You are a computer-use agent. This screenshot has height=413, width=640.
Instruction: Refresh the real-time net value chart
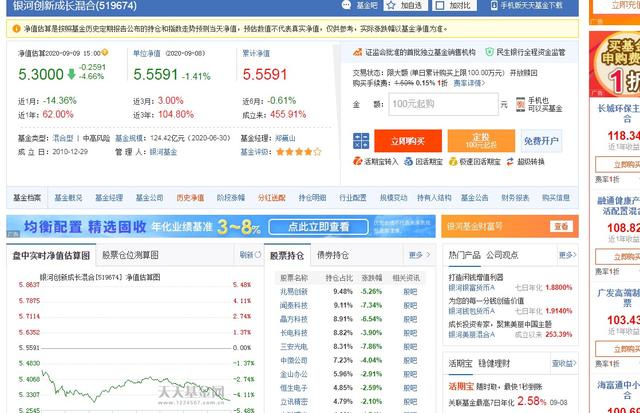(x=247, y=255)
